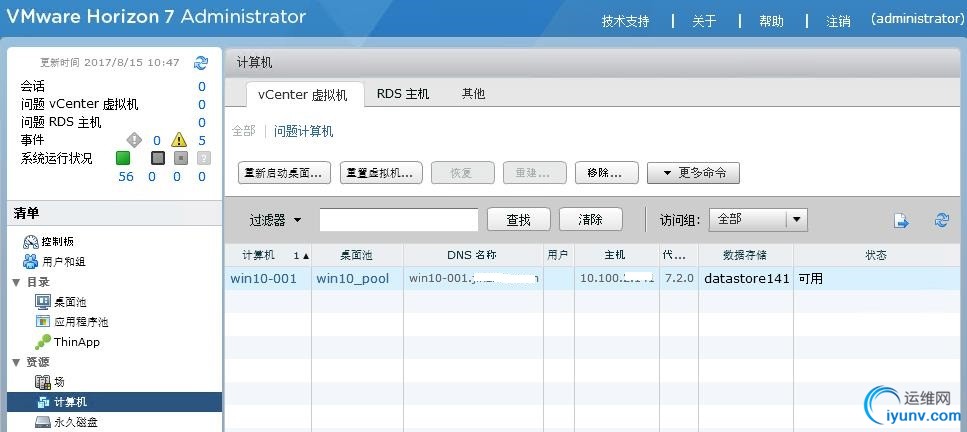Switch to RDS 主机 tab
This screenshot has height=432, width=967.
pyautogui.click(x=403, y=94)
